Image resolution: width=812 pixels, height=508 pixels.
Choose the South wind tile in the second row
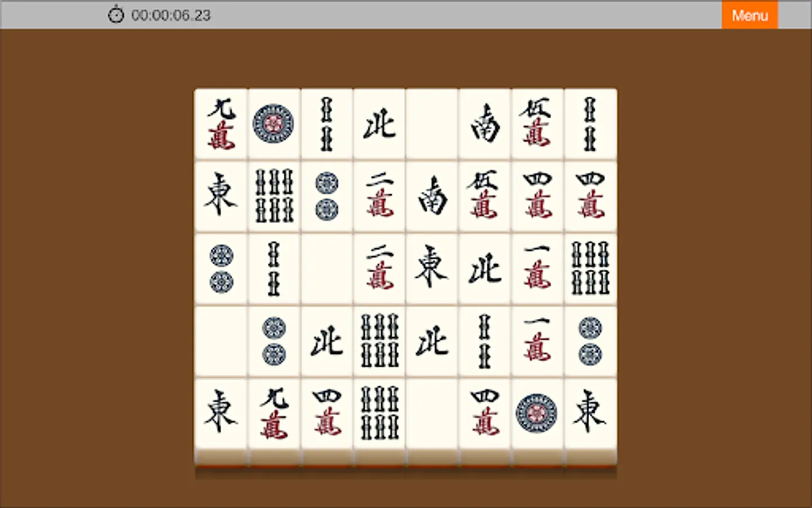point(432,196)
